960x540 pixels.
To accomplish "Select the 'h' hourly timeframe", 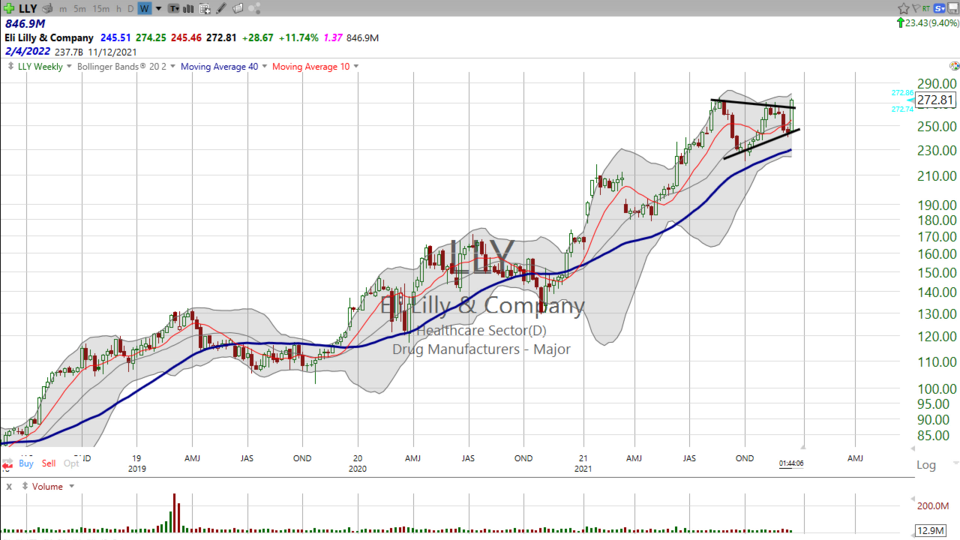I will point(119,9).
